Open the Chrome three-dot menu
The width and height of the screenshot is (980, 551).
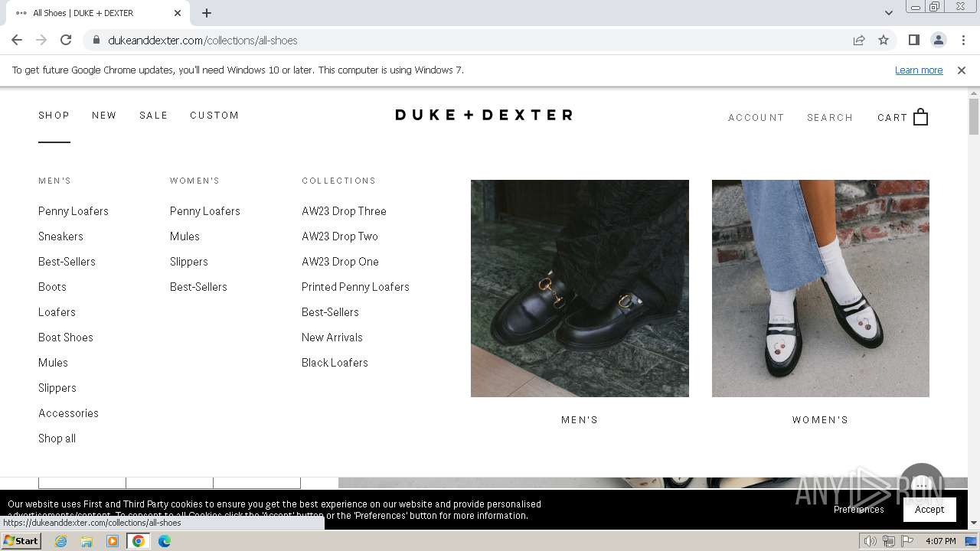click(x=963, y=40)
